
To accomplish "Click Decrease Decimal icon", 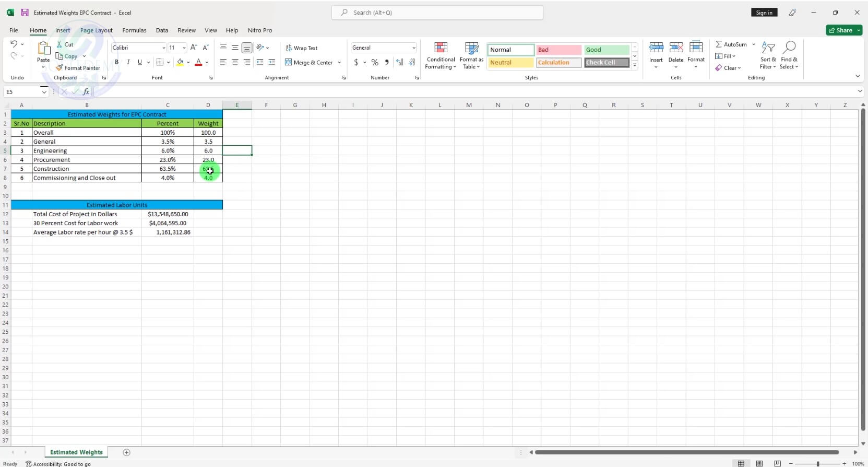I will pyautogui.click(x=412, y=62).
